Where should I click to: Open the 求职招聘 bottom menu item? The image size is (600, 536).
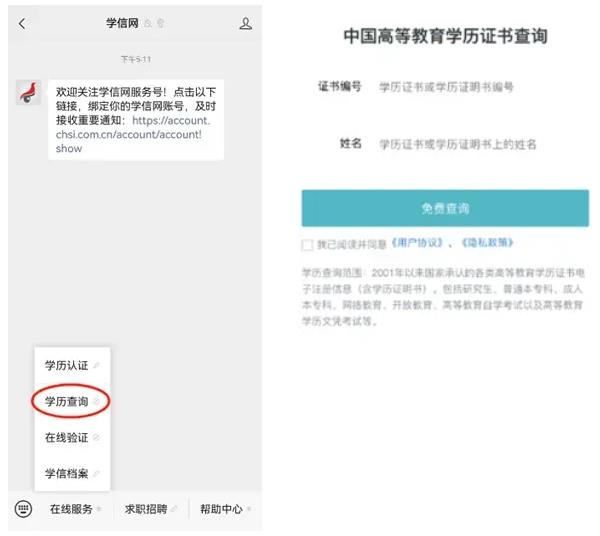point(150,509)
